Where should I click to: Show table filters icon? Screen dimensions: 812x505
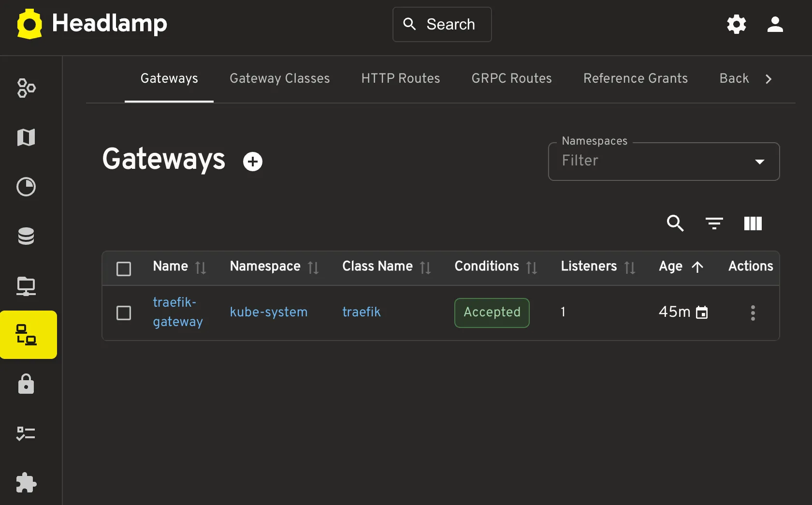(714, 223)
